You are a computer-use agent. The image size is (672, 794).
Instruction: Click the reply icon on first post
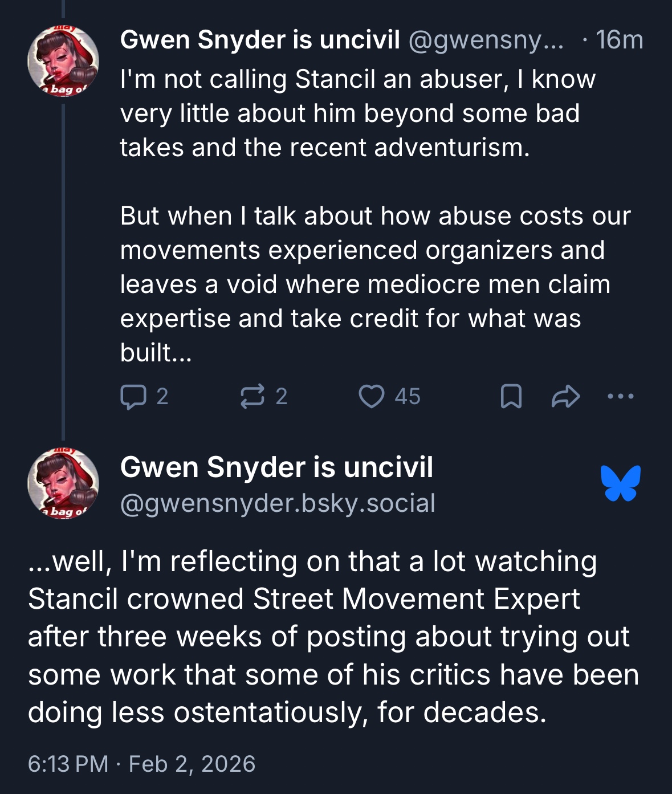tap(133, 397)
